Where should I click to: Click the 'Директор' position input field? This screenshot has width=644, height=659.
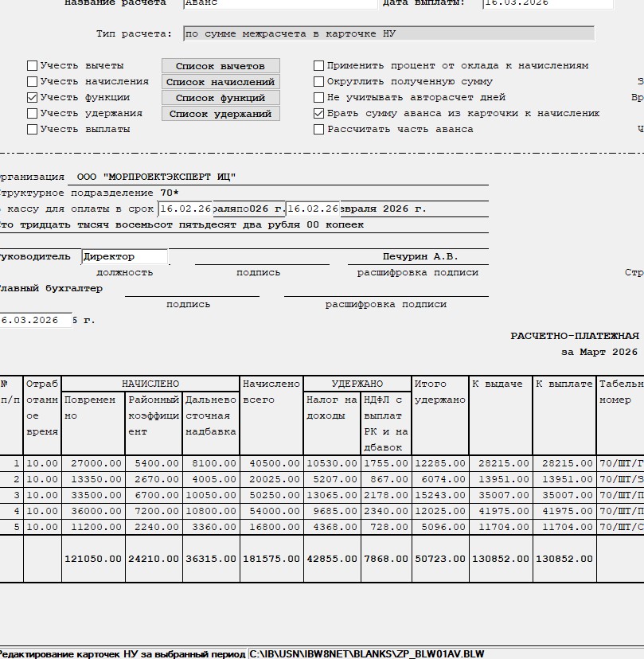[125, 257]
